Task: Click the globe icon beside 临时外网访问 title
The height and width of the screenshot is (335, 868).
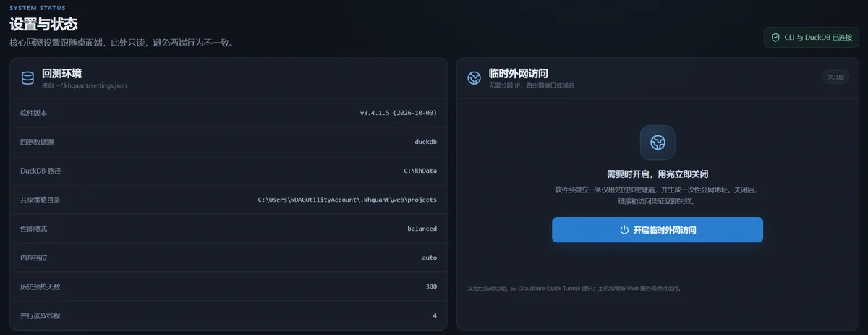Action: tap(474, 78)
